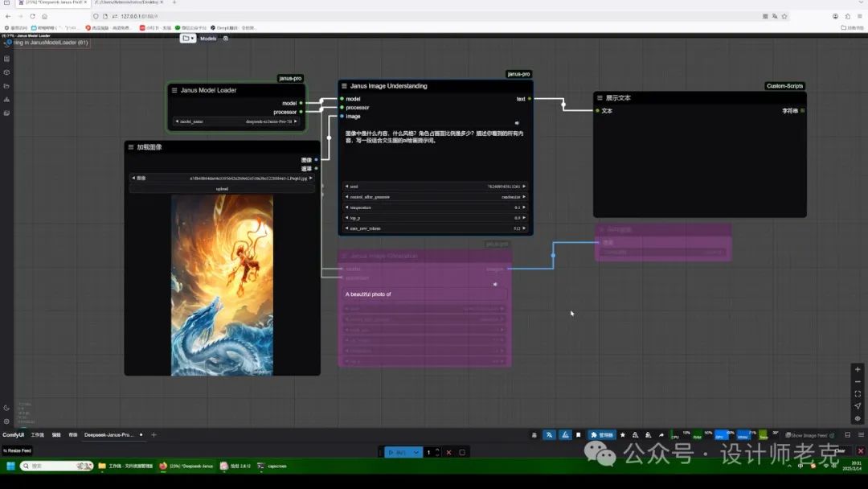The image size is (868, 489).
Task: Close the image feed with red X
Action: click(861, 450)
